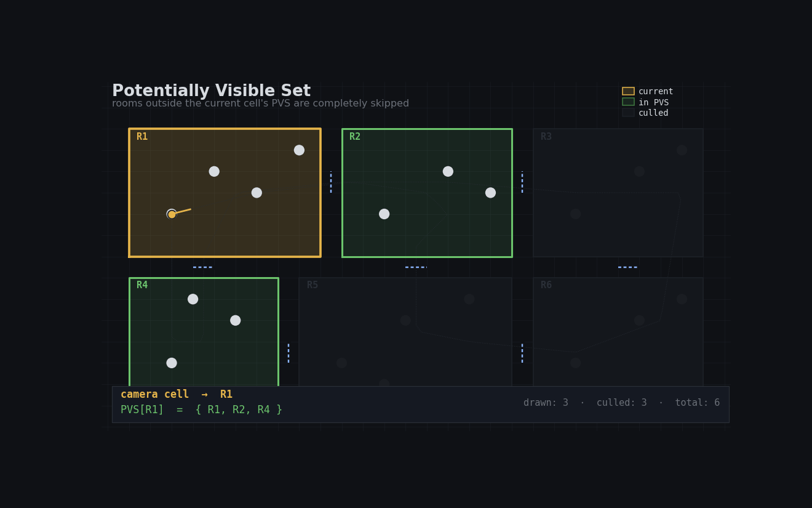This screenshot has width=812, height=508.
Task: Click the drawn/culled/total stats readout
Action: [621, 403]
